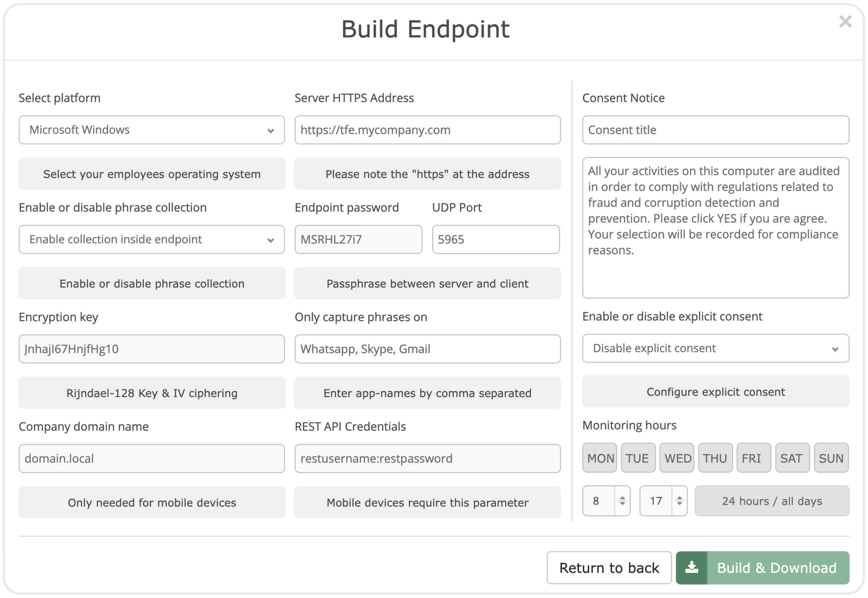Click the download icon on Build button

(691, 567)
